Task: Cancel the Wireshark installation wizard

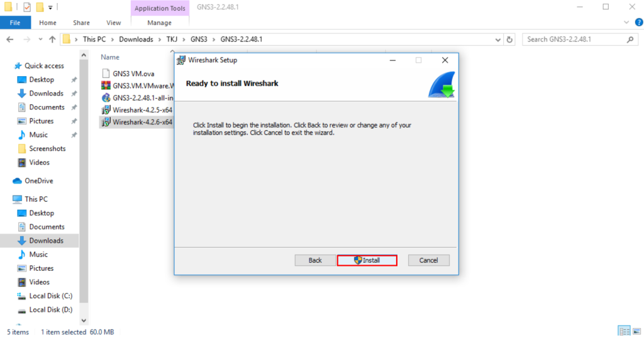Action: [x=428, y=260]
